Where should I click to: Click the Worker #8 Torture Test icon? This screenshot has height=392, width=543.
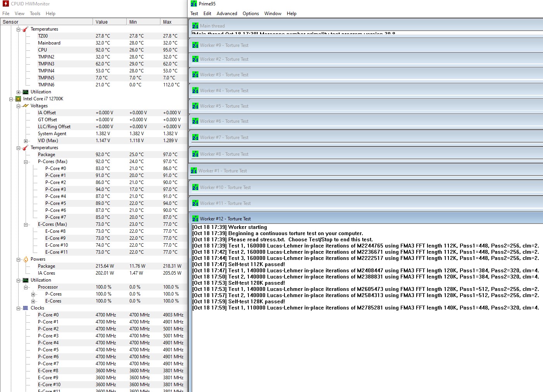click(195, 154)
